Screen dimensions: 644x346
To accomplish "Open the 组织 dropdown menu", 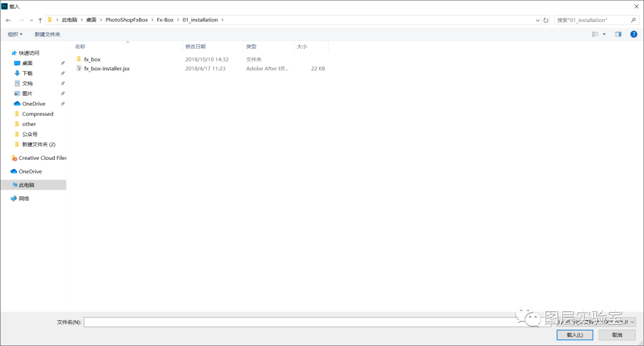I will point(15,34).
